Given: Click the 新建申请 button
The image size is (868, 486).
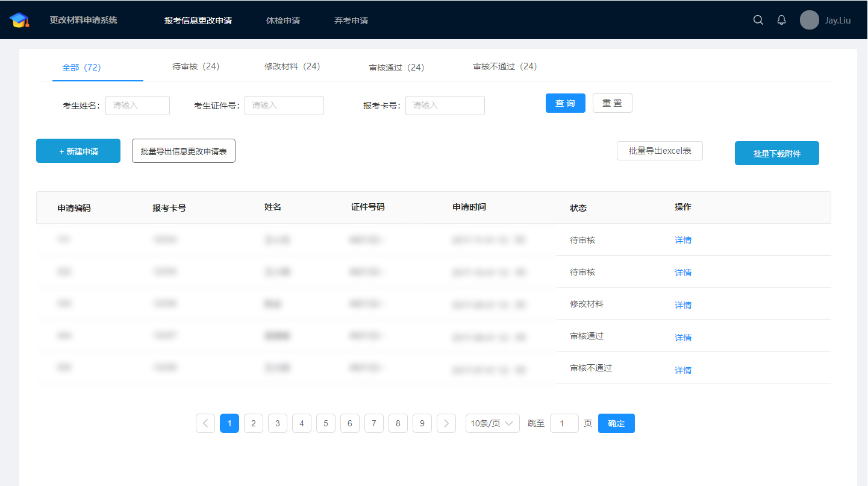Looking at the screenshot, I should tap(78, 151).
